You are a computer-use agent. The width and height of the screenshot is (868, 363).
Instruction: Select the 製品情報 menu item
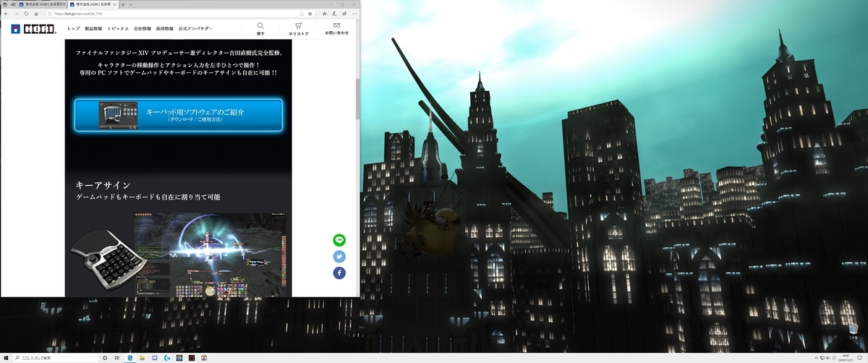[93, 28]
